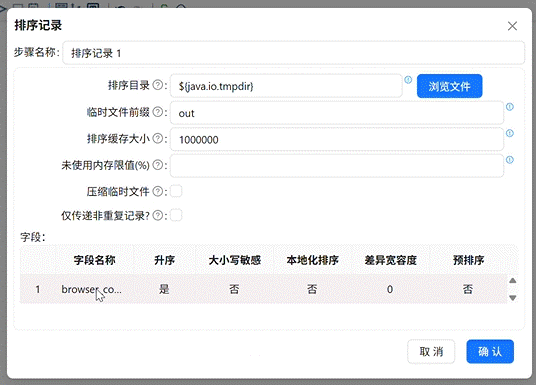Click the 未使用内存限值(%) help icon
The height and width of the screenshot is (385, 536).
click(158, 165)
